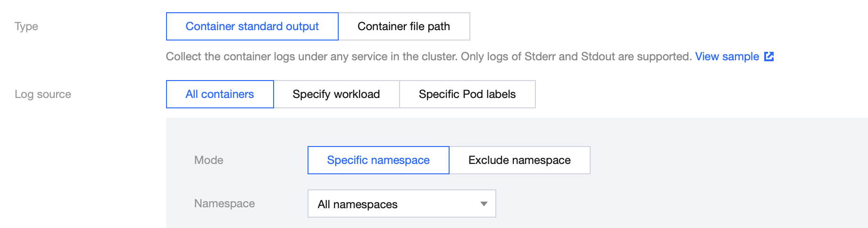Set mode to Exclude namespace

(519, 160)
